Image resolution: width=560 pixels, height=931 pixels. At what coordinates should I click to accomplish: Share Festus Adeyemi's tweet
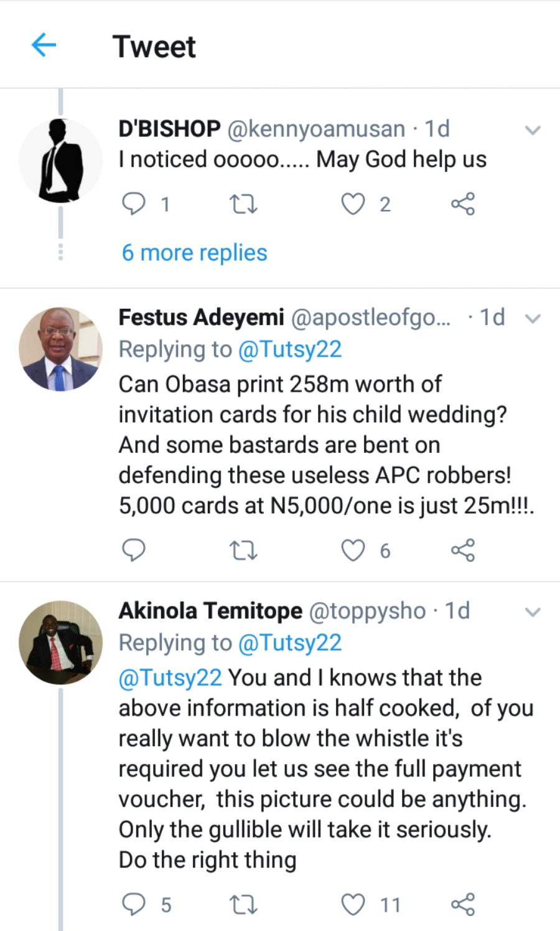coord(462,550)
